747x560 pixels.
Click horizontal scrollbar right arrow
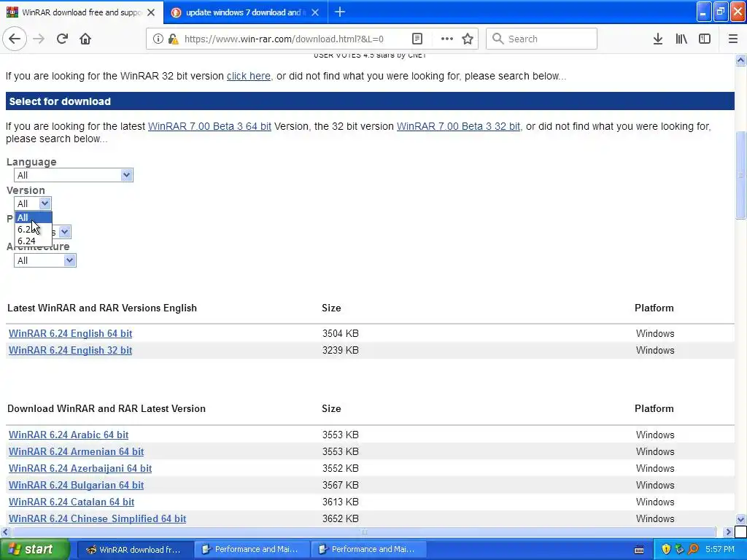(x=728, y=532)
